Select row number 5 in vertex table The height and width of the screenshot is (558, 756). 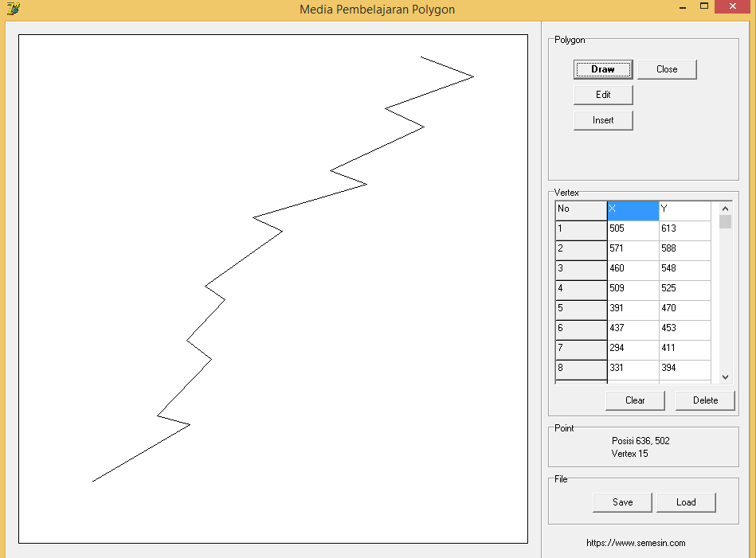point(581,309)
